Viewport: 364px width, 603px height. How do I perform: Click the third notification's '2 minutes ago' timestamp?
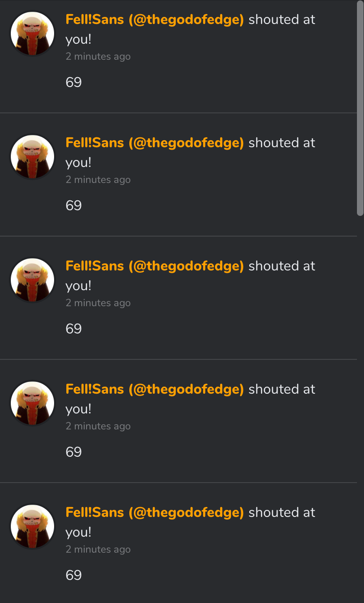coord(98,303)
